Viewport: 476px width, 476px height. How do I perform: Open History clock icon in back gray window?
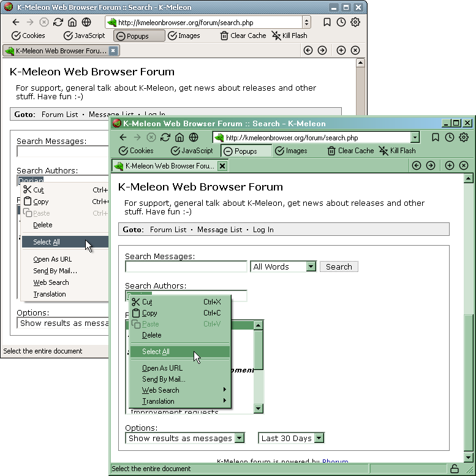coord(341,22)
